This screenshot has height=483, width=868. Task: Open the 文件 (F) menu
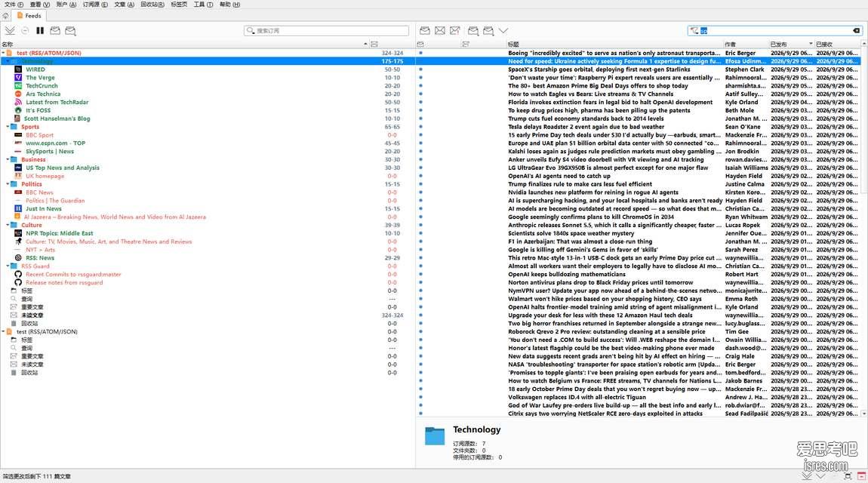tap(14, 5)
